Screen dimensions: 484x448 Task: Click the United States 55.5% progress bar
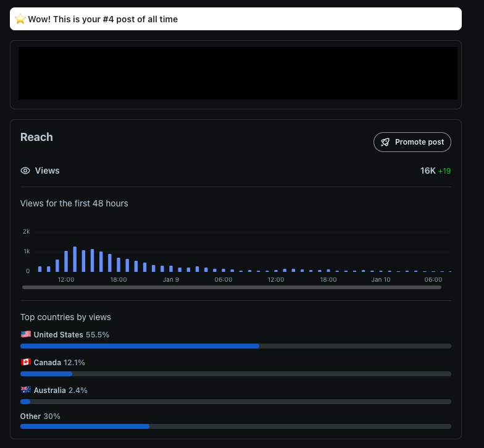(236, 346)
